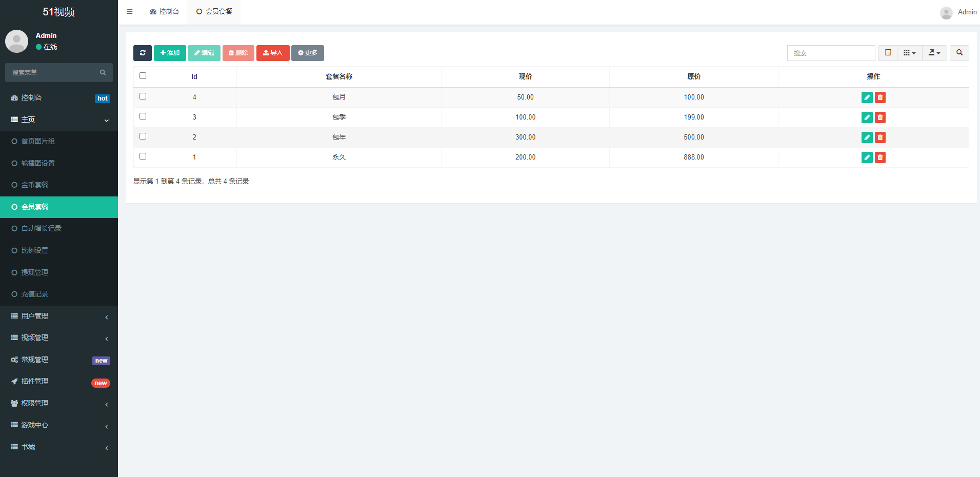The image size is (980, 477).
Task: Click edit pencil icon for 永久 row
Action: pyautogui.click(x=867, y=157)
